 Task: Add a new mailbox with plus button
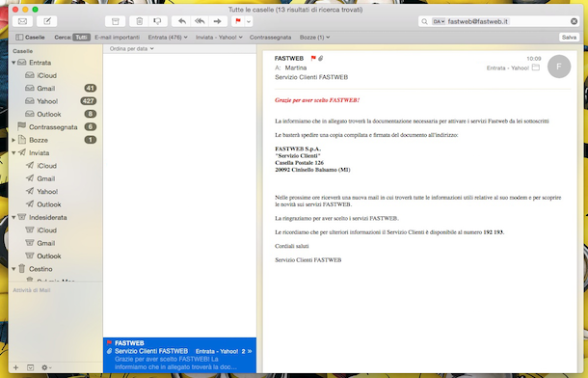(15, 367)
